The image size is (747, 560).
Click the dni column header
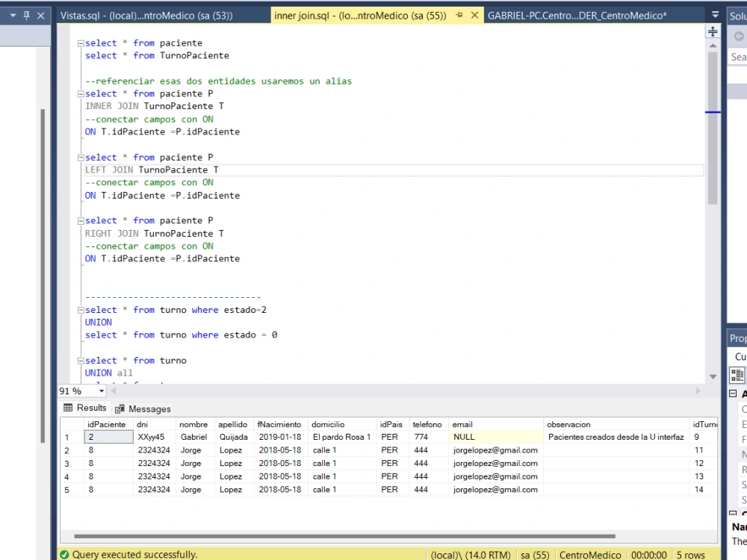(x=154, y=424)
